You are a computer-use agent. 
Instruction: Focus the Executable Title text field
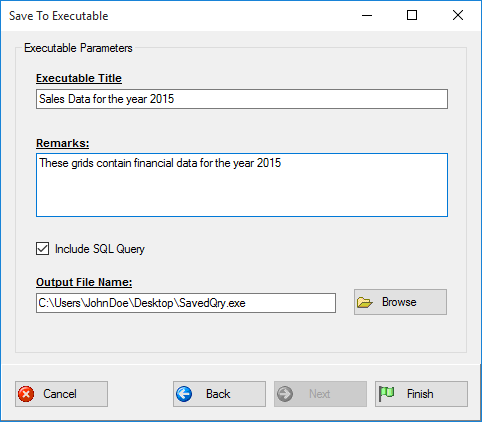point(242,99)
